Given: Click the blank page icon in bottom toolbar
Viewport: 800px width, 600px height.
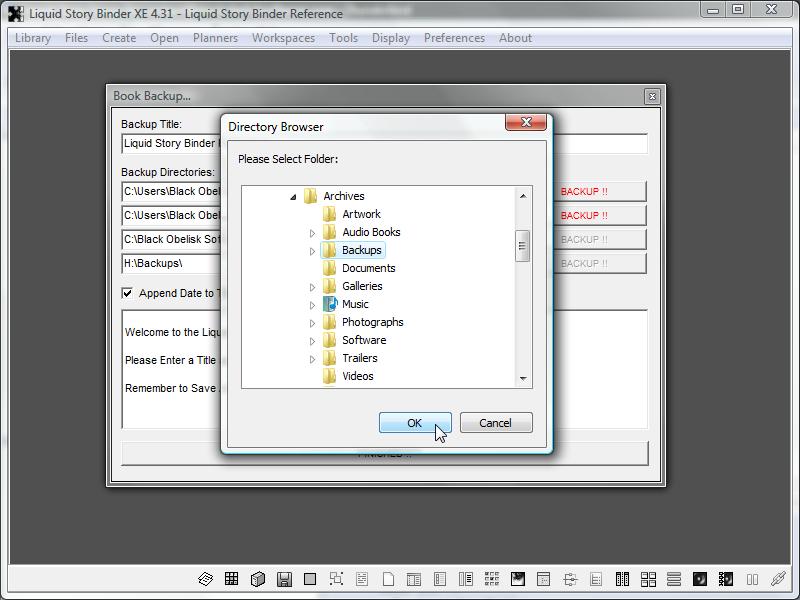Looking at the screenshot, I should (388, 579).
